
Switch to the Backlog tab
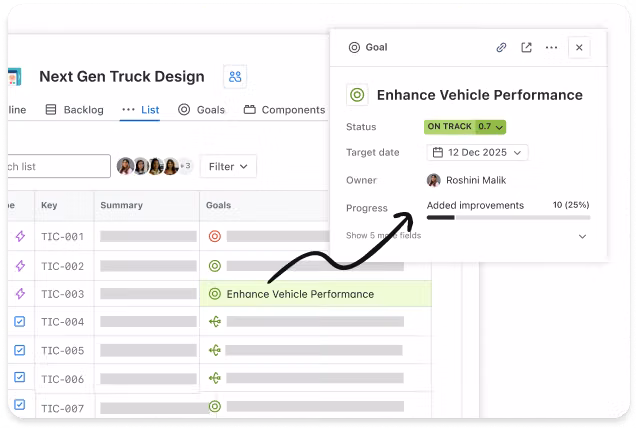[x=75, y=110]
